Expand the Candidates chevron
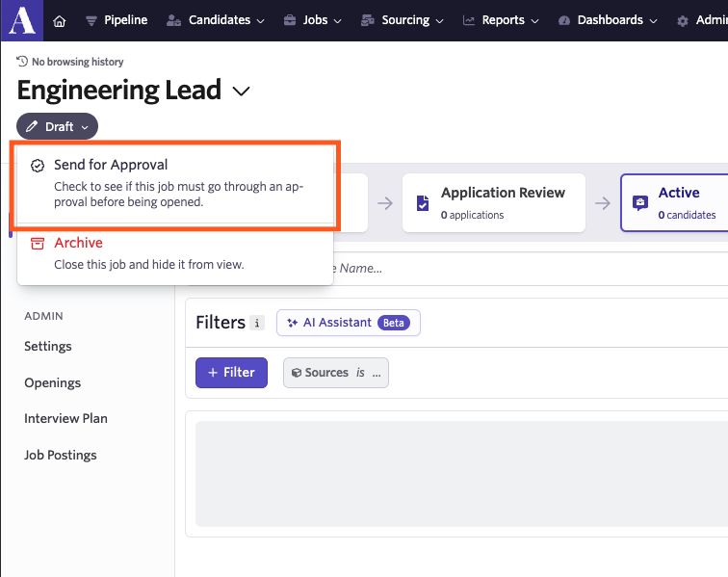Image resolution: width=728 pixels, height=577 pixels. pos(260,21)
